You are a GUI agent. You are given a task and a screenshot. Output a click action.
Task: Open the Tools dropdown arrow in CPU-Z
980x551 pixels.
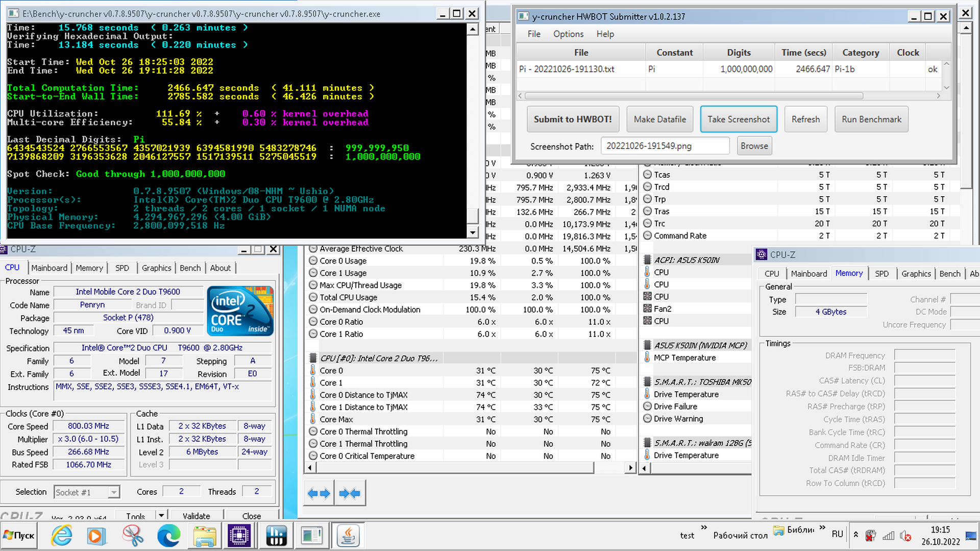coord(161,516)
